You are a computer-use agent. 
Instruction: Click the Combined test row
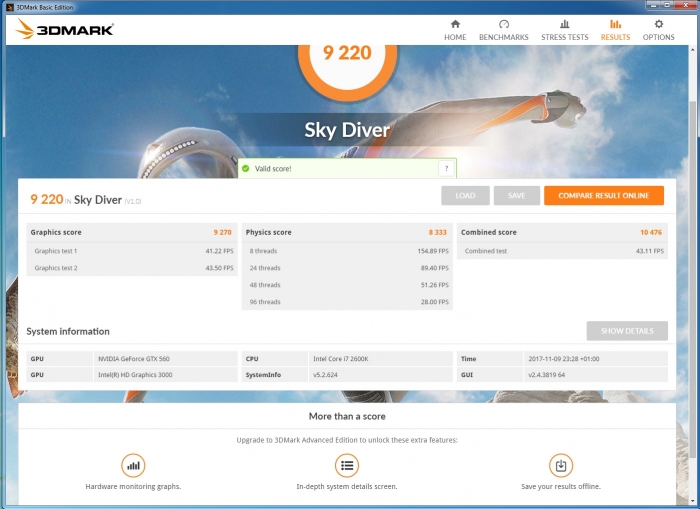point(562,251)
